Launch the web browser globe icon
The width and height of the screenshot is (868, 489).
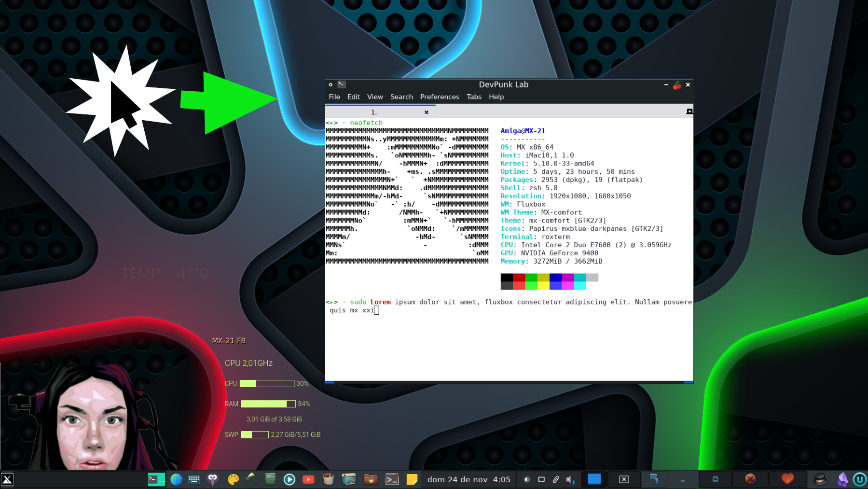point(176,479)
